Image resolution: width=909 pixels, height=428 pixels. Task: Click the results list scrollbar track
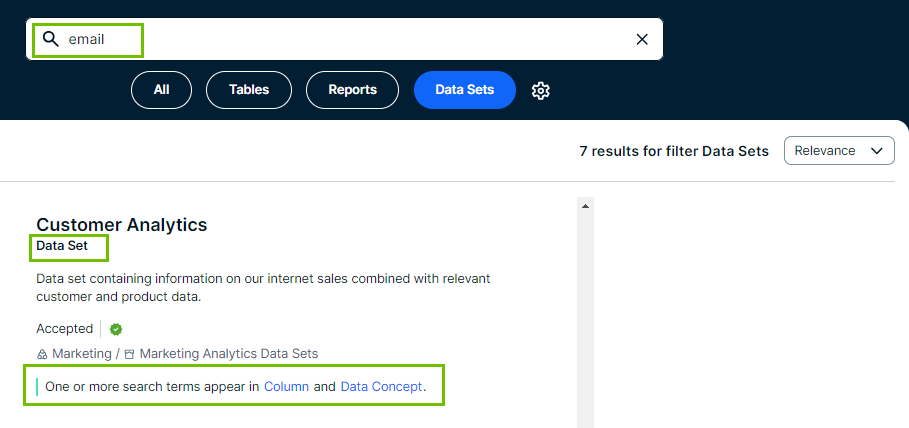click(586, 320)
